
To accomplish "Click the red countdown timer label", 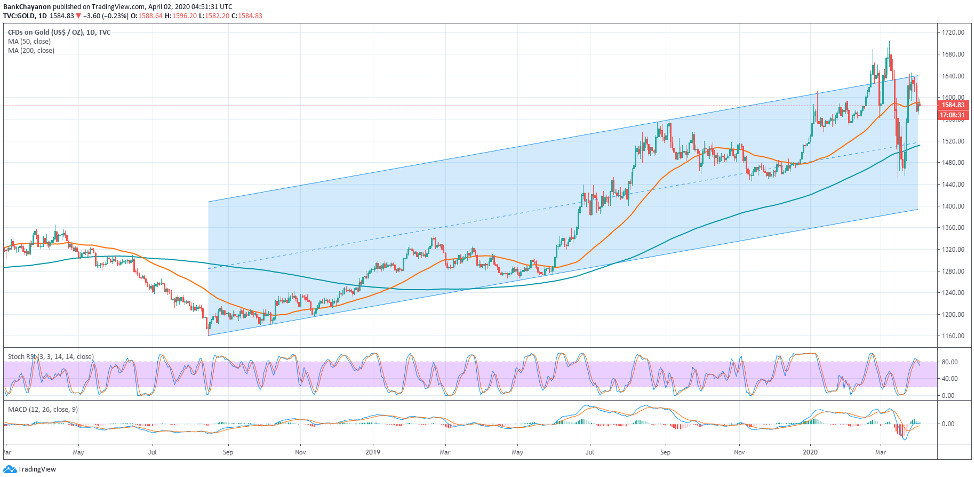I will click(x=951, y=114).
